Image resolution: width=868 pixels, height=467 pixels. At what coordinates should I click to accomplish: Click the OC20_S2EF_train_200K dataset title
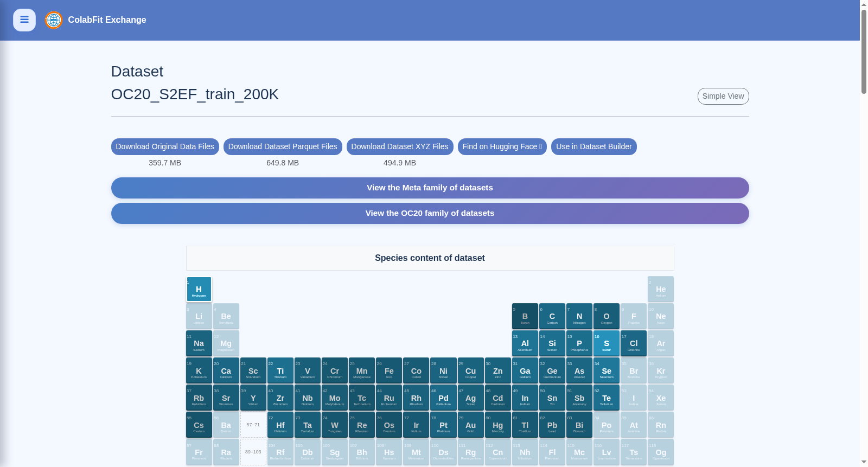tap(195, 94)
